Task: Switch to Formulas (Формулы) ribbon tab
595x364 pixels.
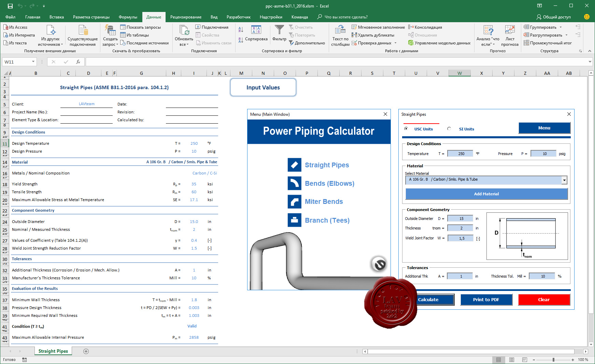Action: click(128, 17)
